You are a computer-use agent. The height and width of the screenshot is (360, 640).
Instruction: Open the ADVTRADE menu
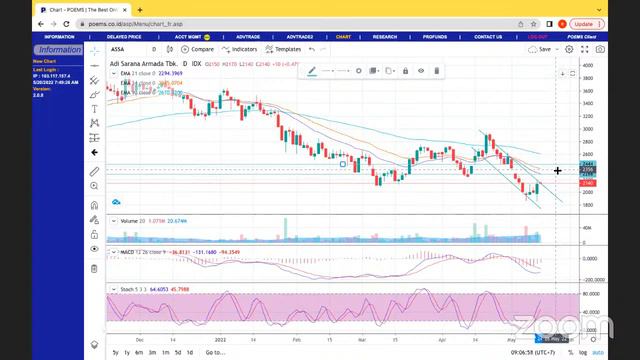[248, 37]
